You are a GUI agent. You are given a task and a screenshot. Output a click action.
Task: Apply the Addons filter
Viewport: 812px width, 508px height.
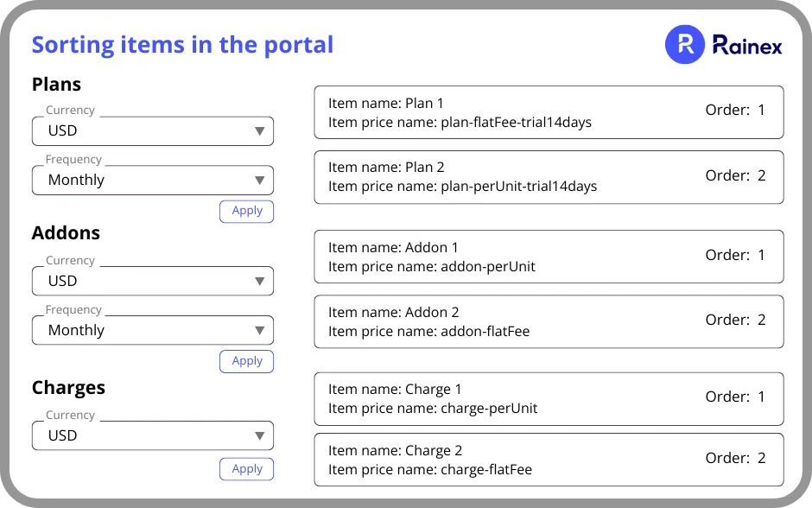click(246, 361)
